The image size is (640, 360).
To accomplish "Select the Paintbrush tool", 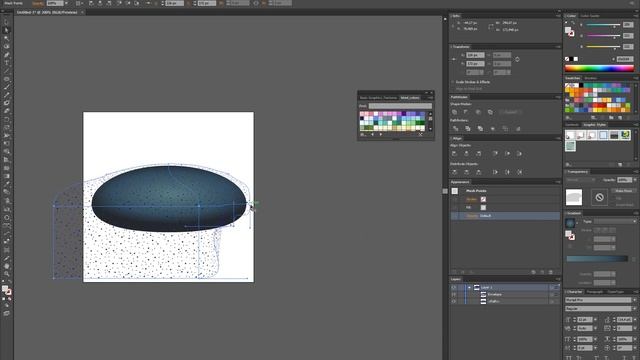I will 6,87.
